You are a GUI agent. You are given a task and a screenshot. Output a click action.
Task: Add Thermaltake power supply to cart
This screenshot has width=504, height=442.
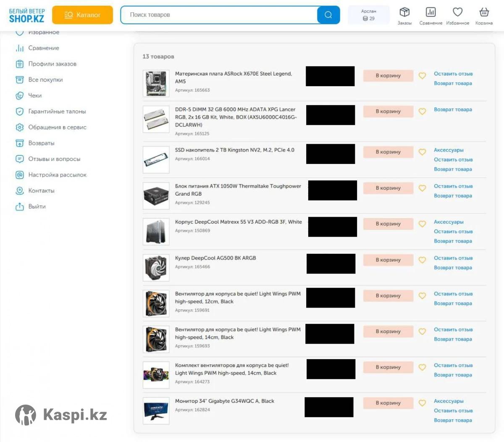388,188
